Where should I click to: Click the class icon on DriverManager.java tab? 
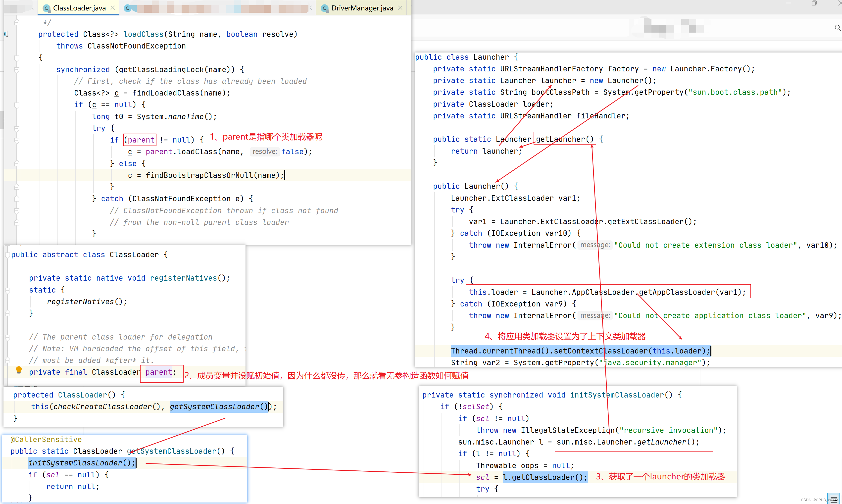click(325, 8)
